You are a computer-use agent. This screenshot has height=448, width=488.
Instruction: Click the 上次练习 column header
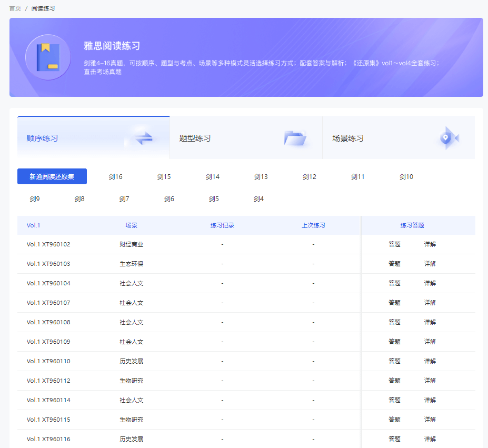pos(313,225)
